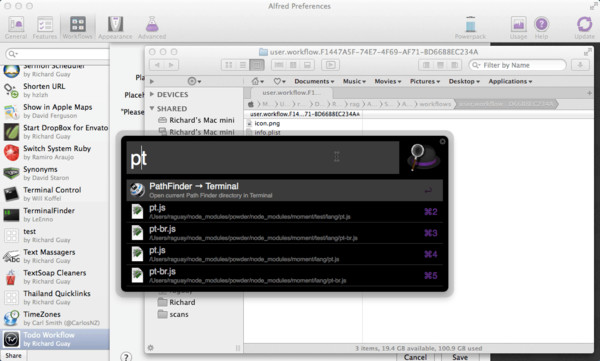Viewport: 600px width, 361px height.
Task: Select the Terminal Control workflow
Action: coord(55,194)
